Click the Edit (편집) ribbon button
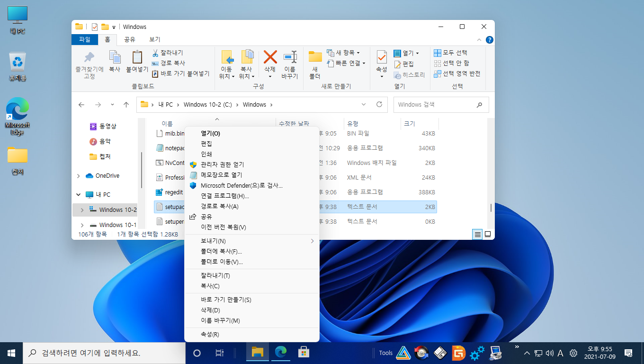Image resolution: width=644 pixels, height=364 pixels. point(403,64)
